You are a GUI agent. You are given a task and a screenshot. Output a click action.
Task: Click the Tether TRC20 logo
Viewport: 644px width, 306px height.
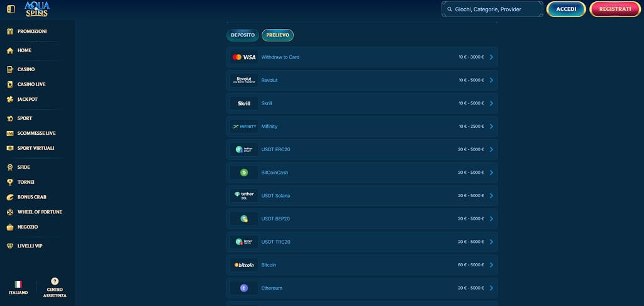coord(244,242)
